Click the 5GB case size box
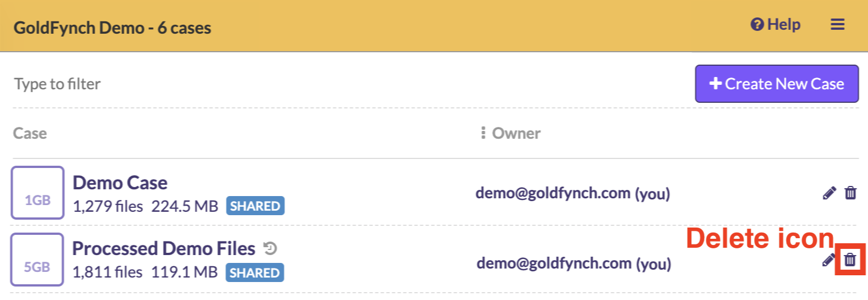The width and height of the screenshot is (868, 300). tap(38, 260)
